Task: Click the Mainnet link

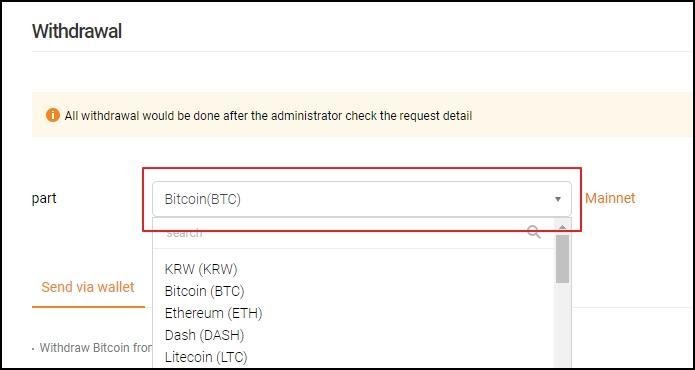Action: point(610,198)
